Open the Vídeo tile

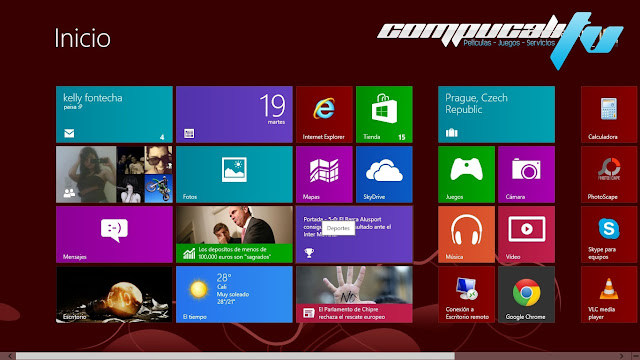(x=526, y=234)
